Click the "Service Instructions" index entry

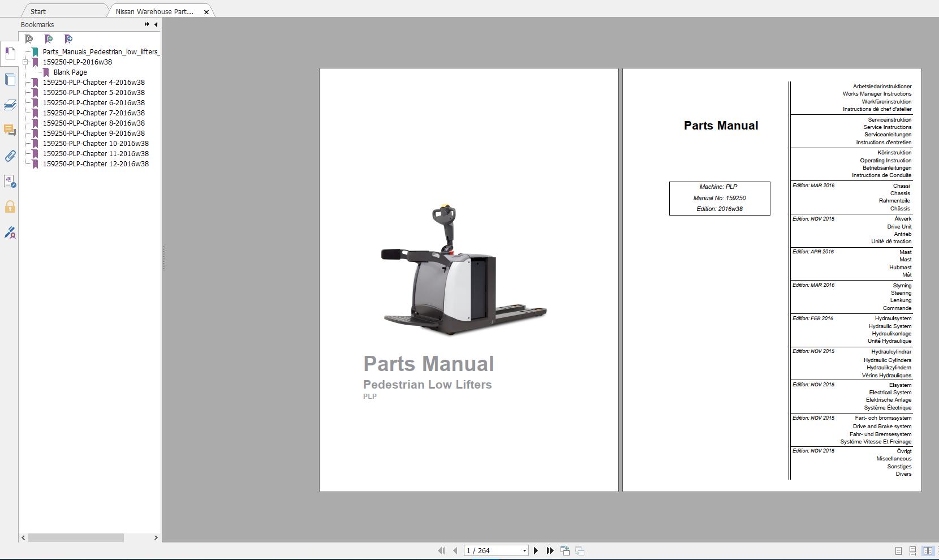[x=888, y=127]
